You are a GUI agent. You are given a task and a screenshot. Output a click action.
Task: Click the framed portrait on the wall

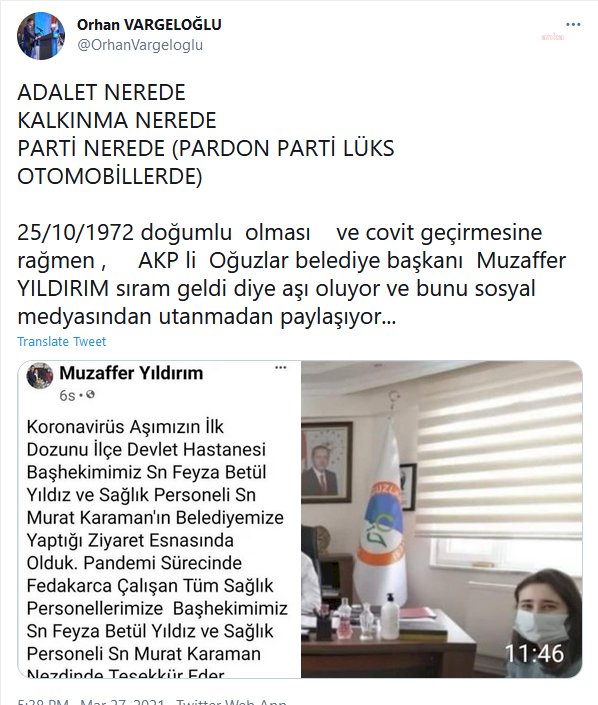click(x=326, y=462)
